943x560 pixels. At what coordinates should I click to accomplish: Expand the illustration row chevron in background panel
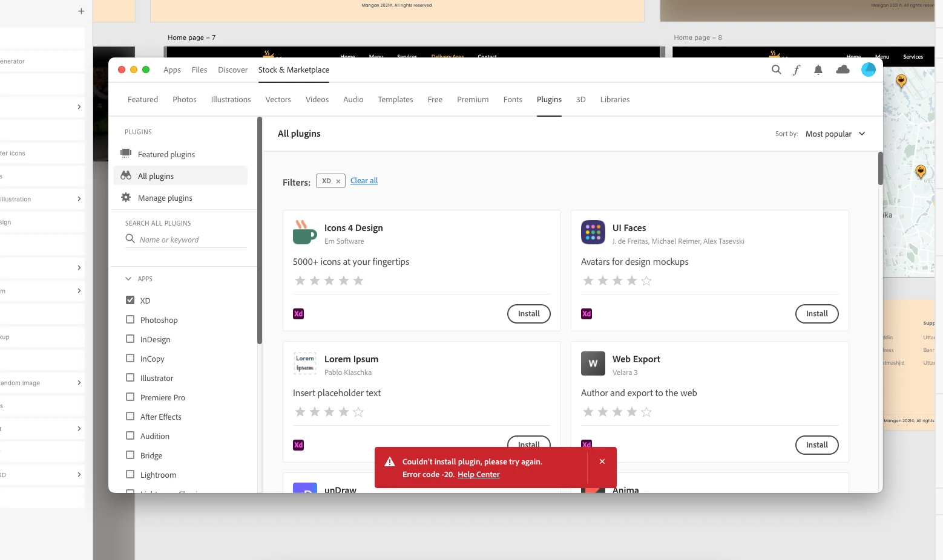(79, 199)
